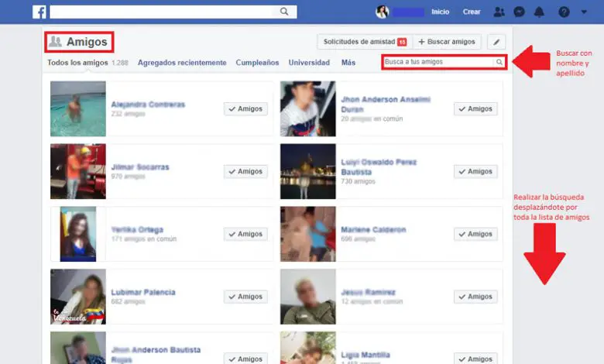The image size is (604, 364).
Task: Click Jesus Ramirez photo thumbnail
Action: (x=308, y=297)
